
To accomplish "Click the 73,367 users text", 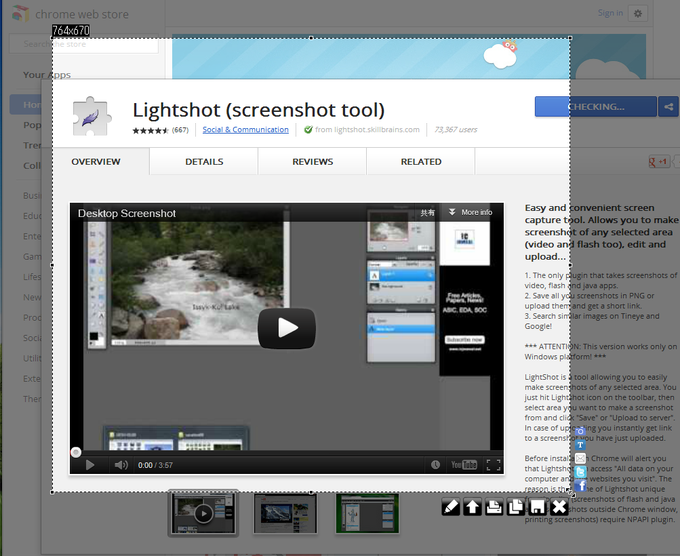I will tap(455, 130).
